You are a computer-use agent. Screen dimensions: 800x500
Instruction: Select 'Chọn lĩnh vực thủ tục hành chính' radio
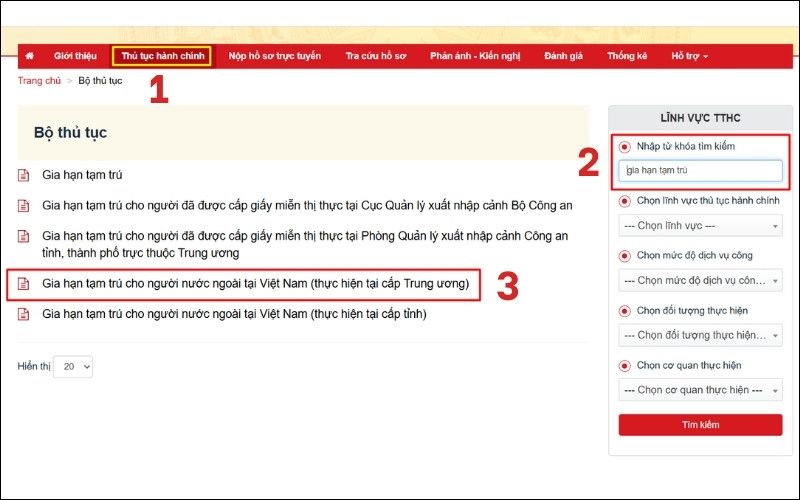coord(625,200)
